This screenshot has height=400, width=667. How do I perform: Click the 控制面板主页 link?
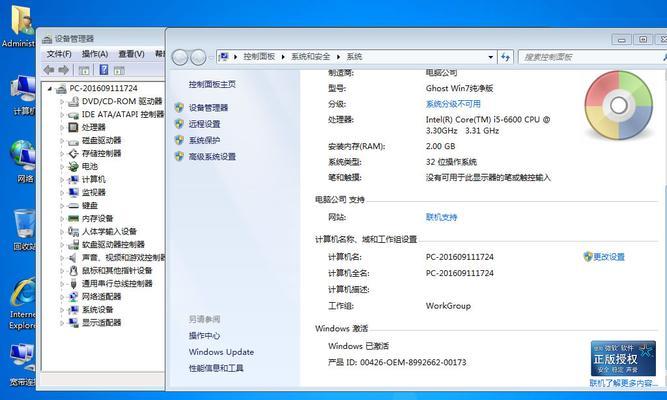(x=212, y=84)
